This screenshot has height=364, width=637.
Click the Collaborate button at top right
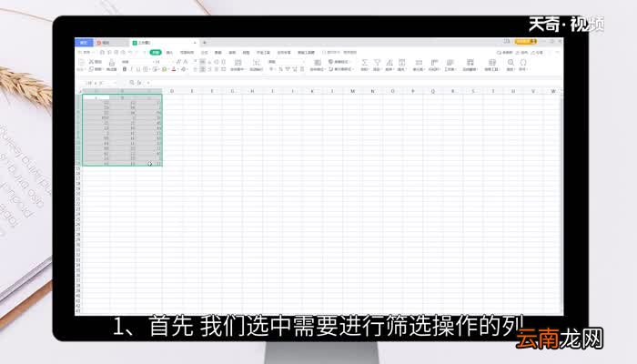pos(521,53)
